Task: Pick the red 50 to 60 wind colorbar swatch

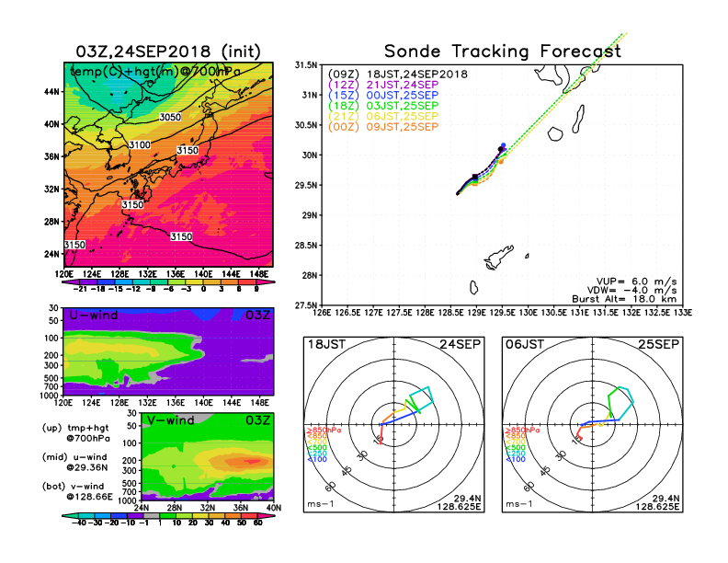Action: (x=250, y=515)
